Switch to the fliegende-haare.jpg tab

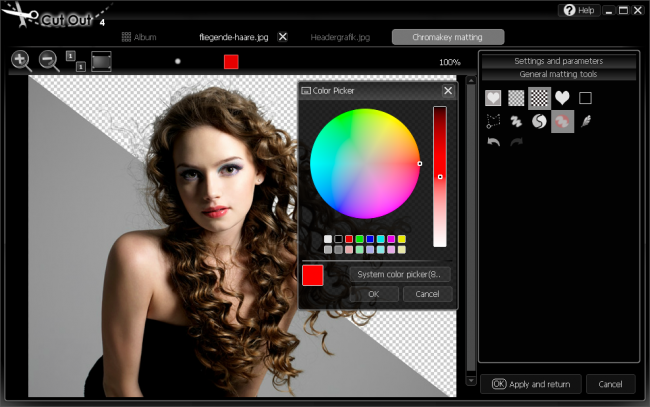click(233, 37)
